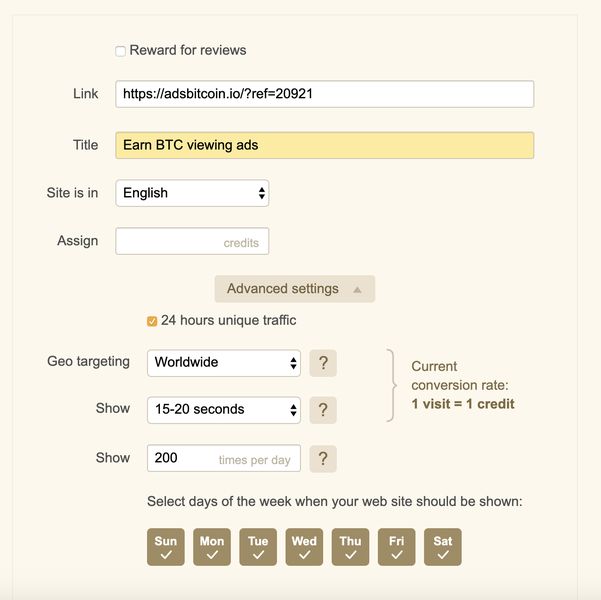Click the help icon beside Show seconds dropdown
Image resolution: width=601 pixels, height=600 pixels.
point(323,410)
